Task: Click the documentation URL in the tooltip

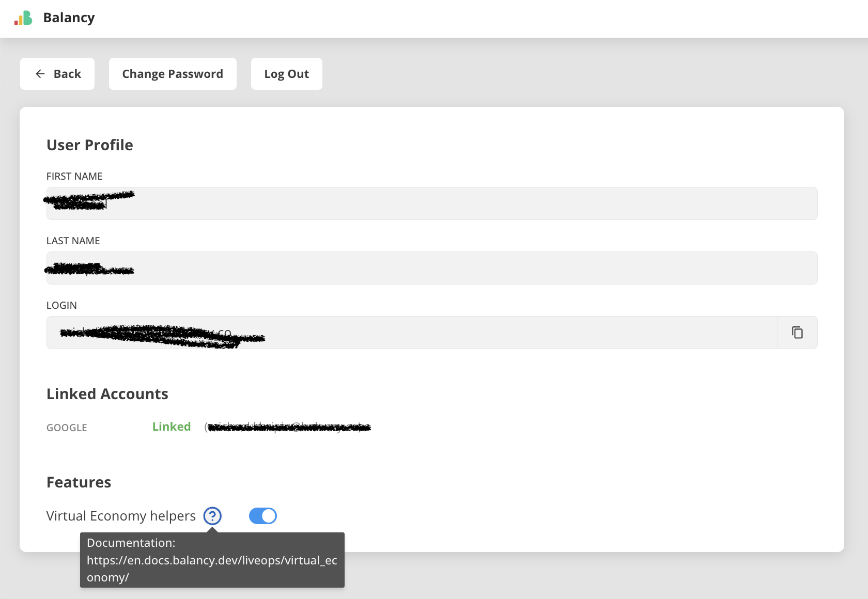Action: pos(212,561)
